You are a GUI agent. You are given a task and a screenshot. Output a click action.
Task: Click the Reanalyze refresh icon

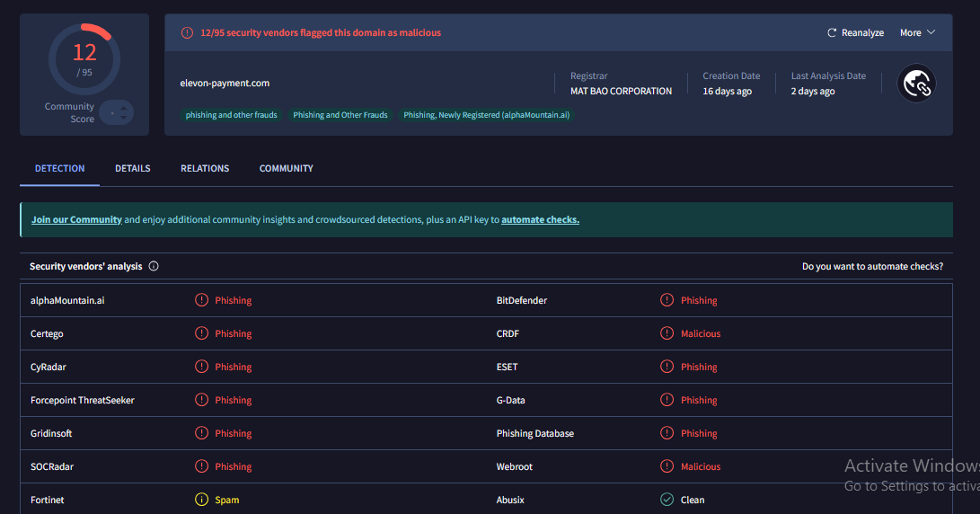pyautogui.click(x=832, y=32)
